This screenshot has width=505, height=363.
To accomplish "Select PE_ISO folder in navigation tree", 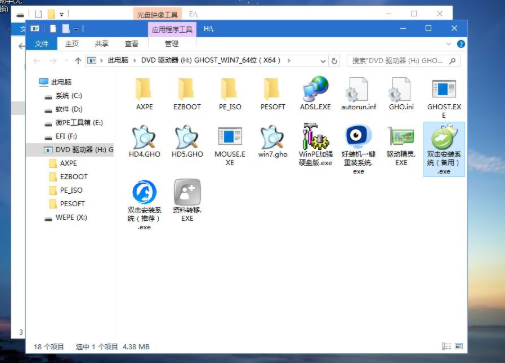I will pyautogui.click(x=66, y=190).
